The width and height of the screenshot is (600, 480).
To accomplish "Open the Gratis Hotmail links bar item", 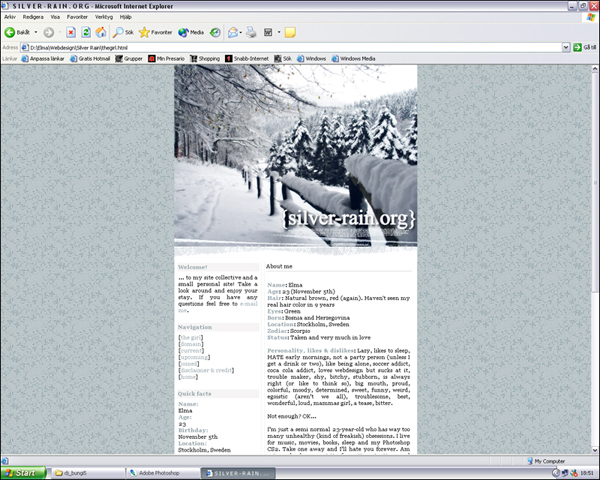I will (90, 59).
